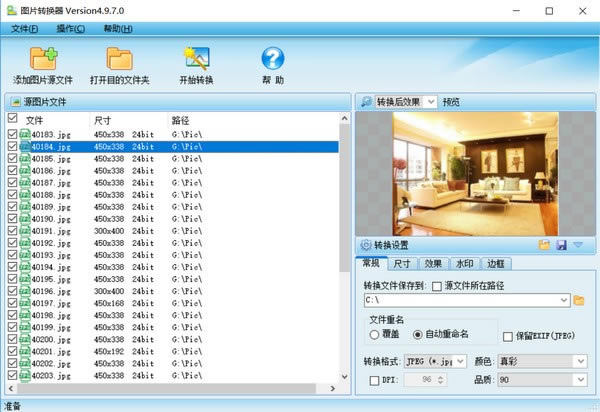
Task: Switch to the 水印 tab
Action: tap(465, 264)
